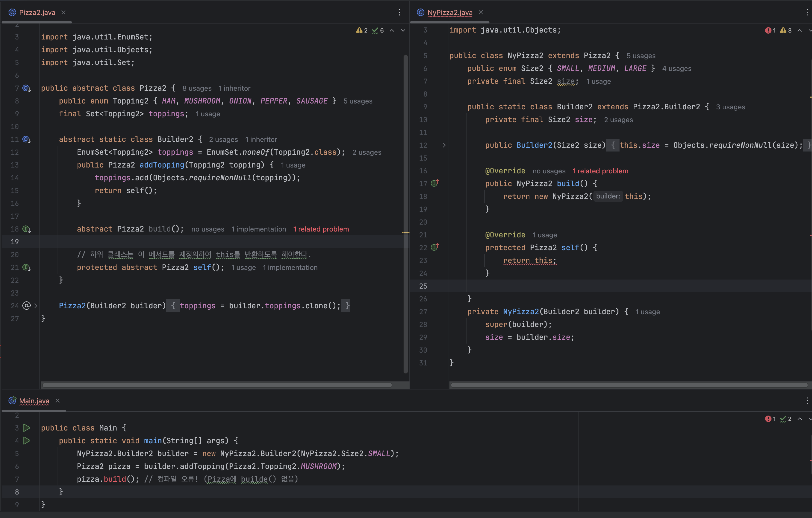Click the run icon beside class Main
The height and width of the screenshot is (518, 812).
pos(26,428)
